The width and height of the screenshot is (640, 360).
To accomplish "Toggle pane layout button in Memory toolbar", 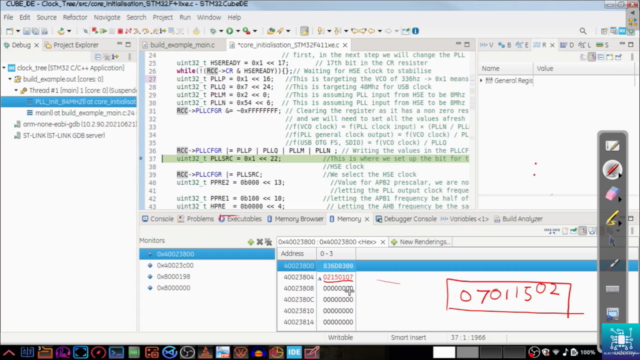I will (583, 231).
